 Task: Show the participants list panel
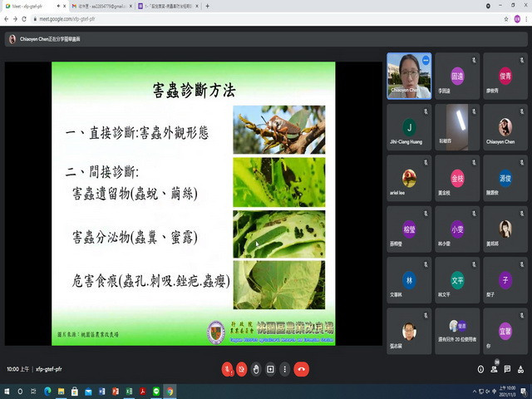(494, 369)
